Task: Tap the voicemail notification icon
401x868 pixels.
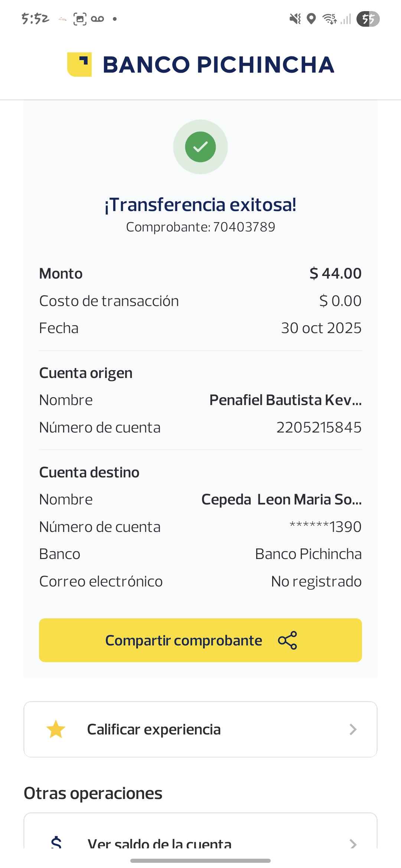Action: click(x=97, y=19)
